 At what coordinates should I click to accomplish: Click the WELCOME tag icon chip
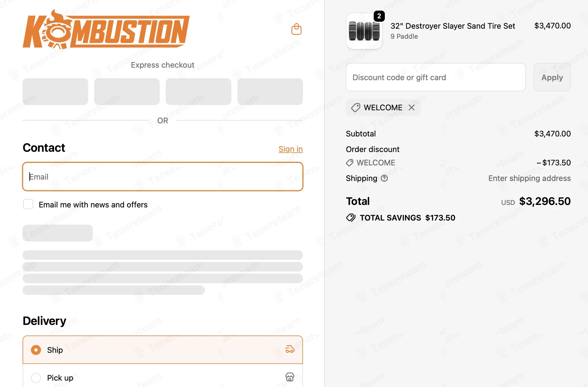356,107
